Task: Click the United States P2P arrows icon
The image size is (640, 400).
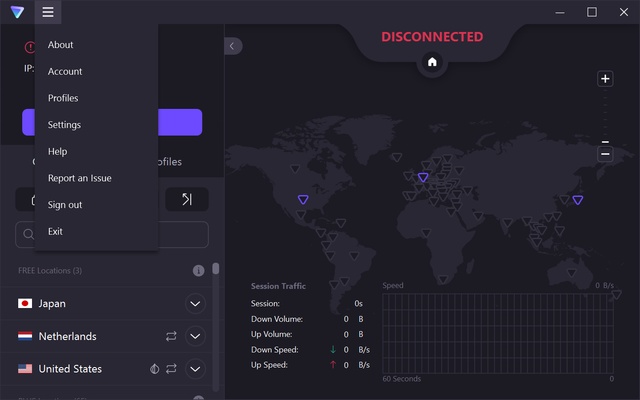Action: 171,369
